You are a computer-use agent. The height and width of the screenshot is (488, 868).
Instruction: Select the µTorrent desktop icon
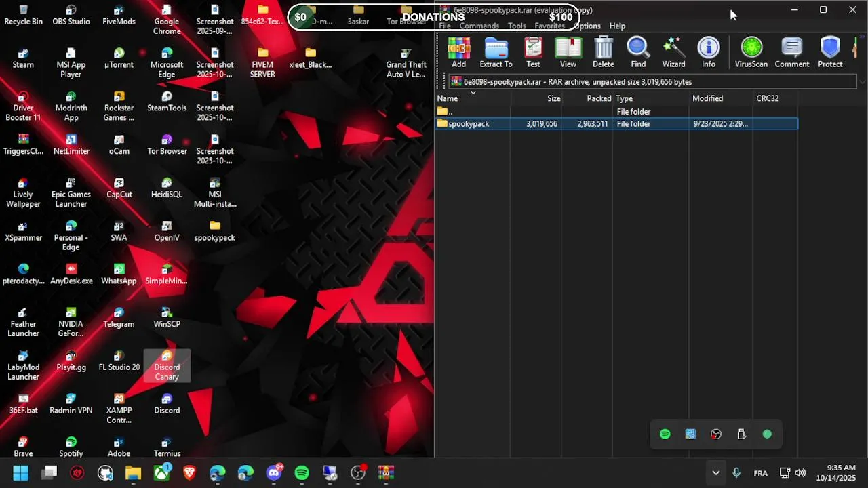tap(119, 58)
